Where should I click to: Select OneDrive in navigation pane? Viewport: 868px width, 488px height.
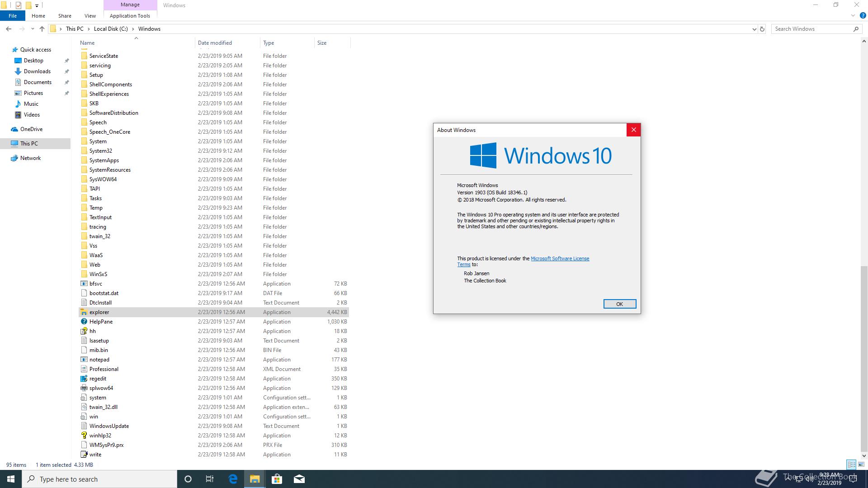31,129
